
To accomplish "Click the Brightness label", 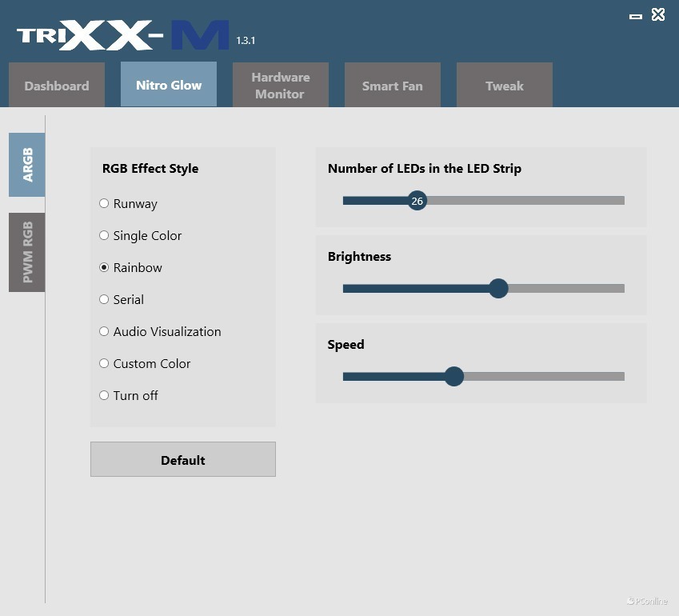I will (x=359, y=257).
